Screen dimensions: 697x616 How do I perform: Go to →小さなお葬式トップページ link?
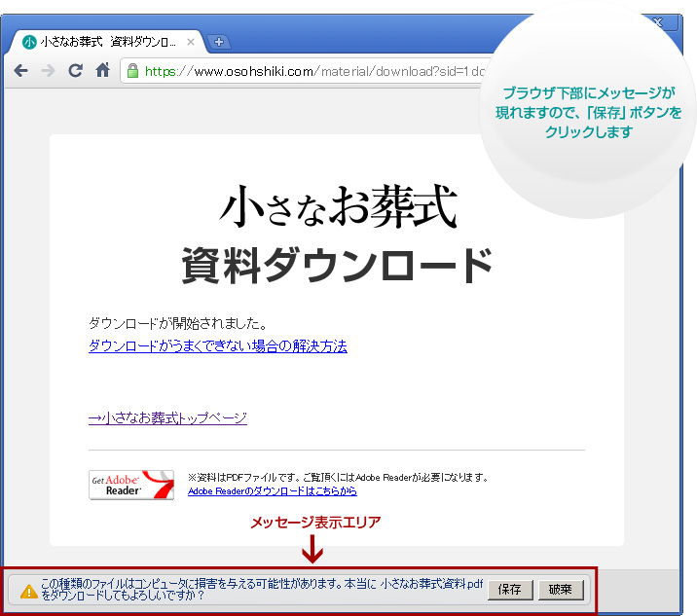pyautogui.click(x=167, y=418)
